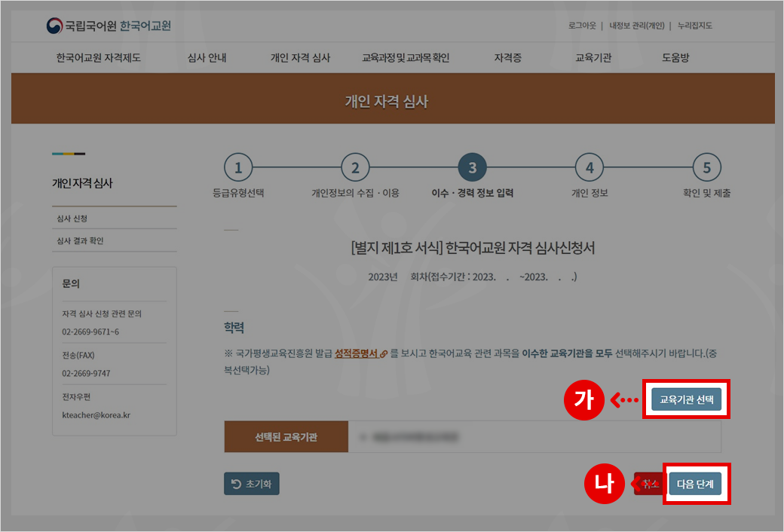Click step 1 등급유형선택 circle

[x=238, y=168]
